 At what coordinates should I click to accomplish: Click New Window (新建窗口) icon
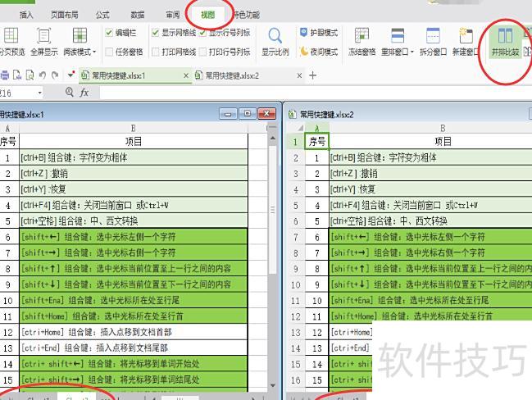coord(466,35)
